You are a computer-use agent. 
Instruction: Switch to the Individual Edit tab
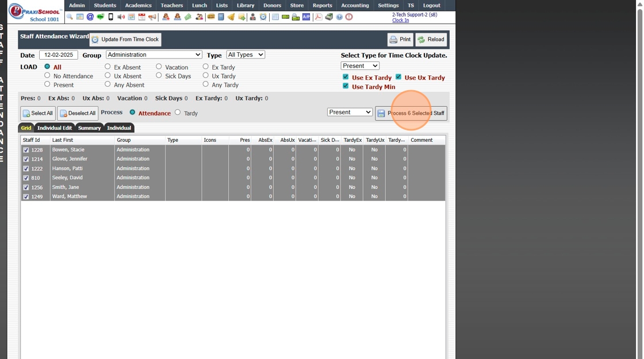click(55, 128)
